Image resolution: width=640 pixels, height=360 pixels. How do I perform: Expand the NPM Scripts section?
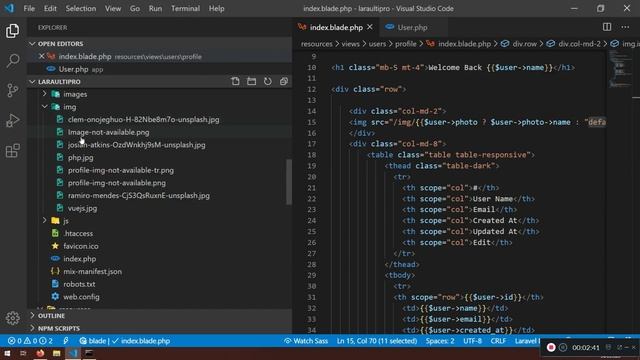(x=59, y=328)
